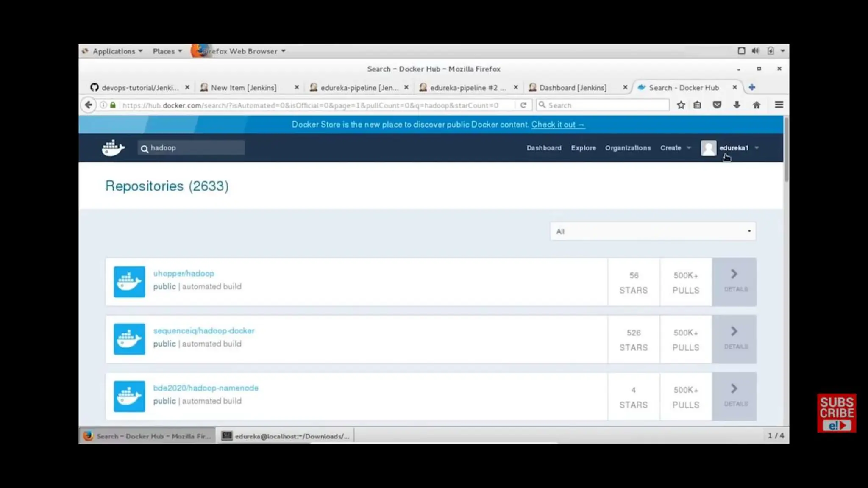
Task: Expand the edureka1 account dropdown arrow
Action: pos(757,148)
